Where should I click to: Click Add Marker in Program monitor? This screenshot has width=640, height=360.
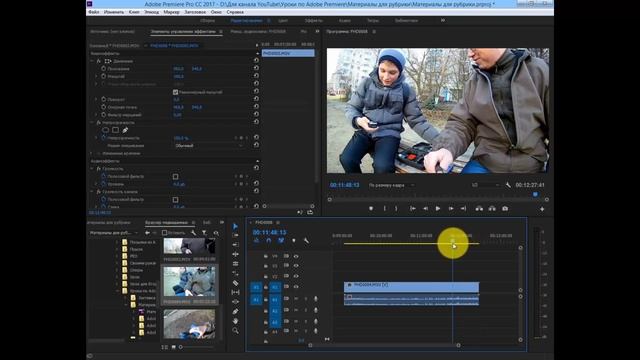(x=371, y=209)
